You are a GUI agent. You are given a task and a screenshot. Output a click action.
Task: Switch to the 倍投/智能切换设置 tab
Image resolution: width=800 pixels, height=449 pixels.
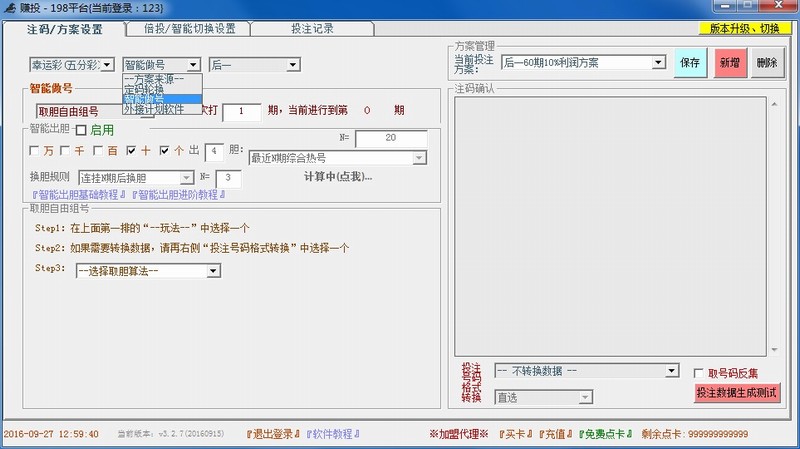click(189, 29)
